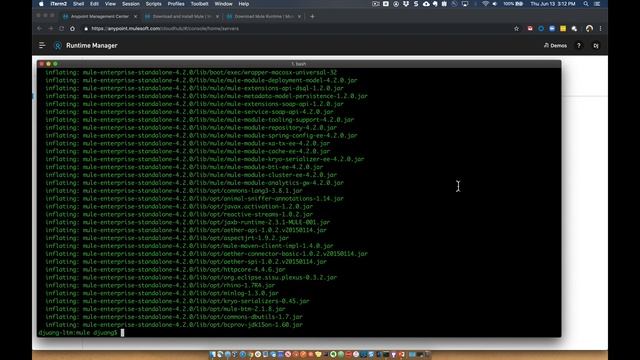
Task: Click the aether-connector-basic jar line
Action: pyautogui.click(x=206, y=254)
